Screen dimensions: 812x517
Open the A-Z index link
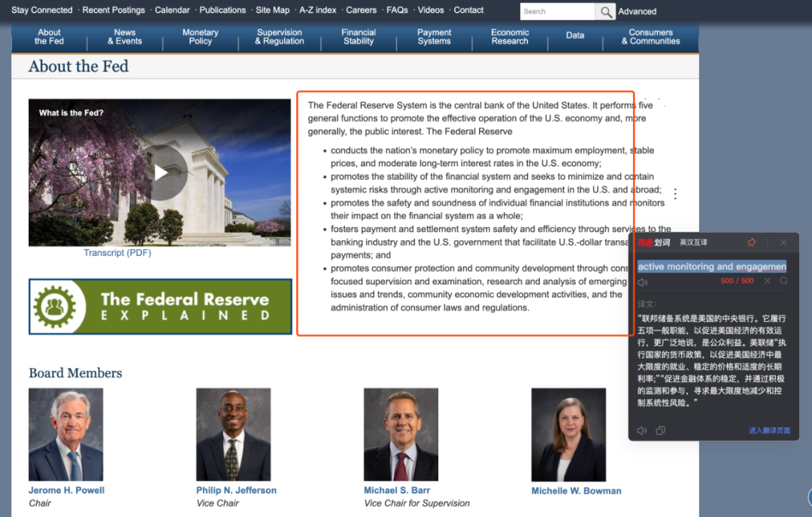click(317, 10)
